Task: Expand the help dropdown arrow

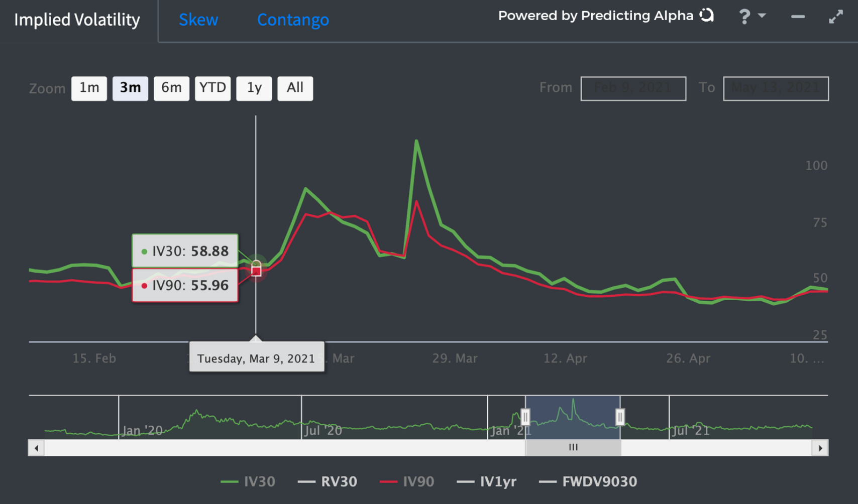Action: point(762,16)
